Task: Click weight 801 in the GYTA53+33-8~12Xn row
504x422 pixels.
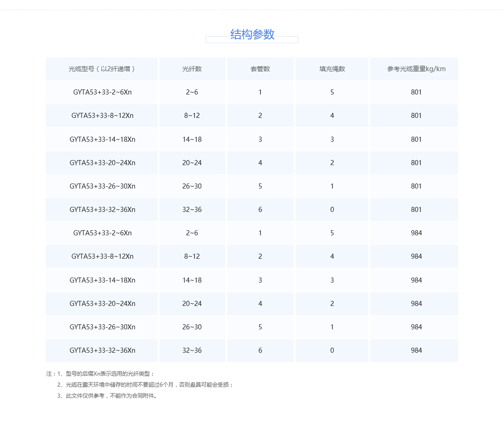Action: [416, 116]
